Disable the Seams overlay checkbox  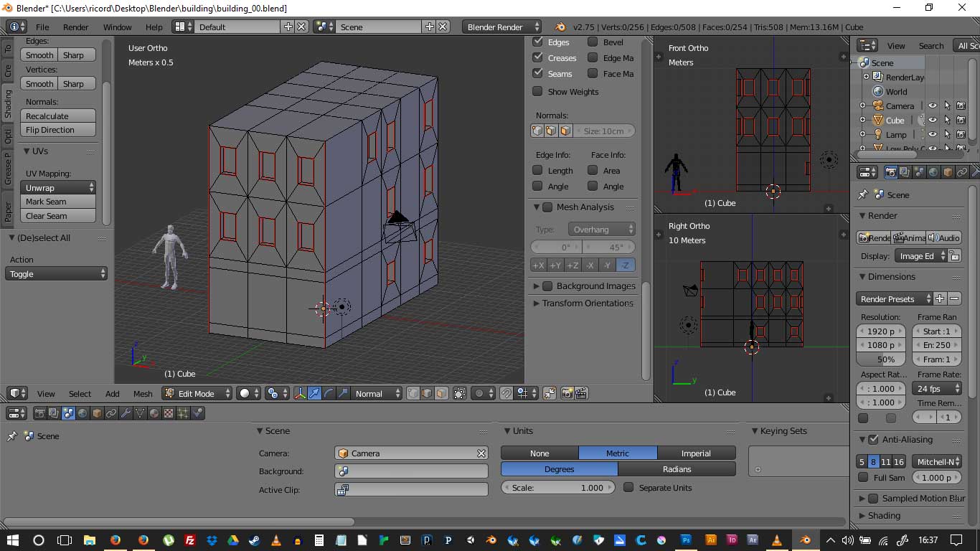pyautogui.click(x=537, y=73)
